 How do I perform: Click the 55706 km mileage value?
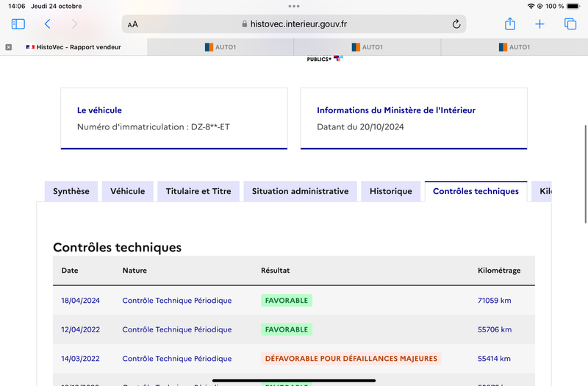[495, 329]
